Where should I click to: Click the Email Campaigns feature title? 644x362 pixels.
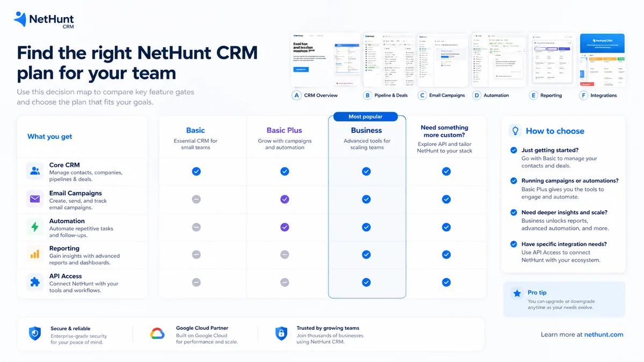pyautogui.click(x=75, y=193)
